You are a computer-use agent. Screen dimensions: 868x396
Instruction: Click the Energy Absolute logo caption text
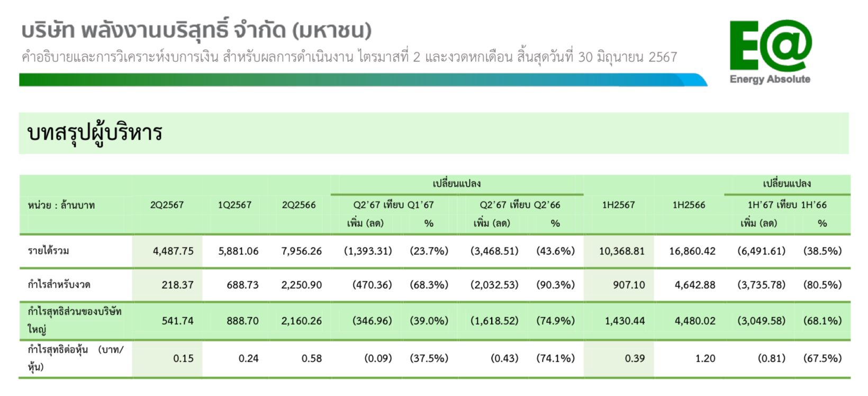pos(770,79)
